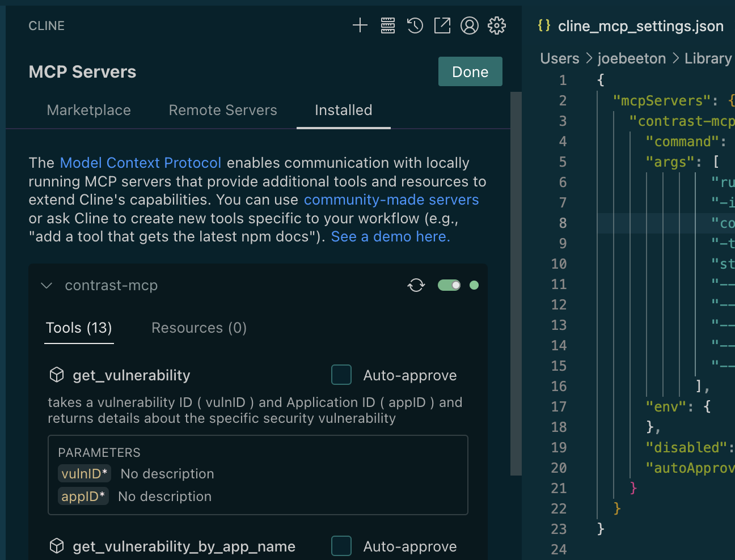Click the get_vulnerability cube icon
735x560 pixels.
[57, 375]
